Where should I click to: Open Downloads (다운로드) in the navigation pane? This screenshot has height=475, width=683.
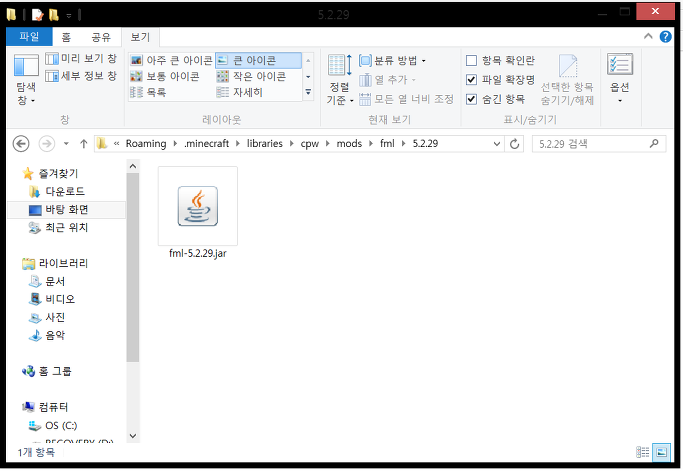57,191
